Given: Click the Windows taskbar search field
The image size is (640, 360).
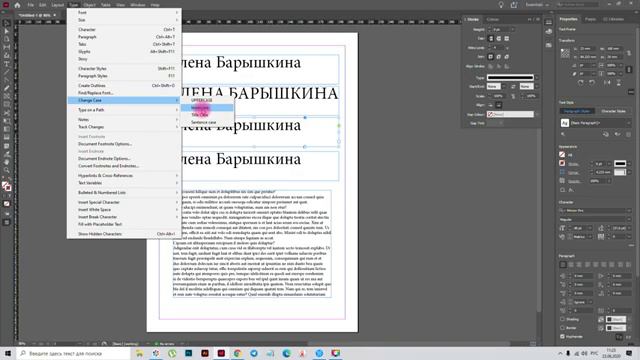Looking at the screenshot, I should 73,353.
